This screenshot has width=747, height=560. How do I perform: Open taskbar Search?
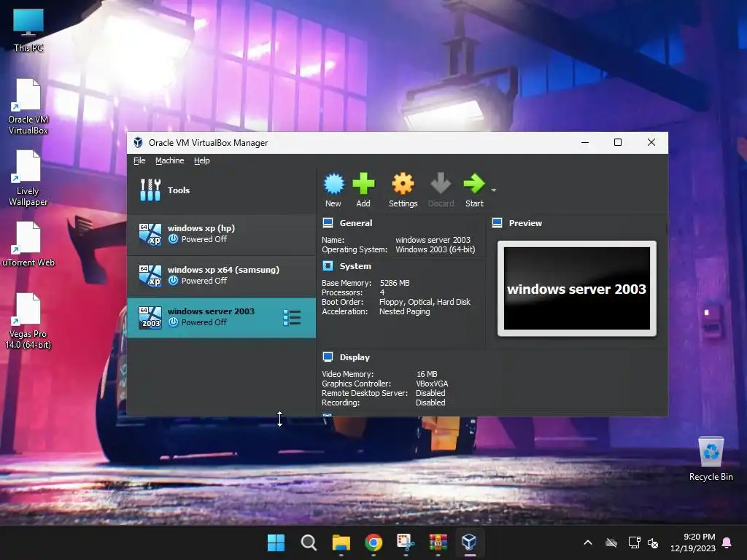tap(309, 542)
